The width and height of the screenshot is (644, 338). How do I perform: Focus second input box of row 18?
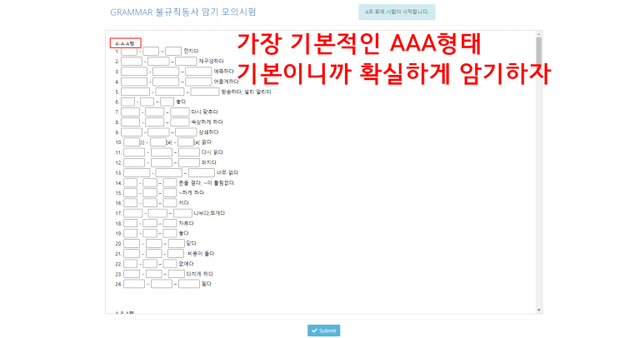(x=150, y=223)
